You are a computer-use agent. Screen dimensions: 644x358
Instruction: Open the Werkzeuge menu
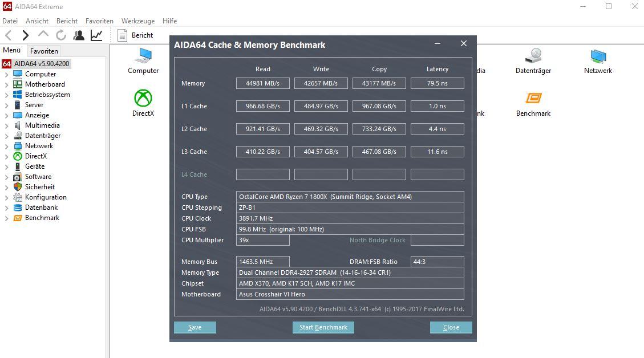tap(138, 21)
